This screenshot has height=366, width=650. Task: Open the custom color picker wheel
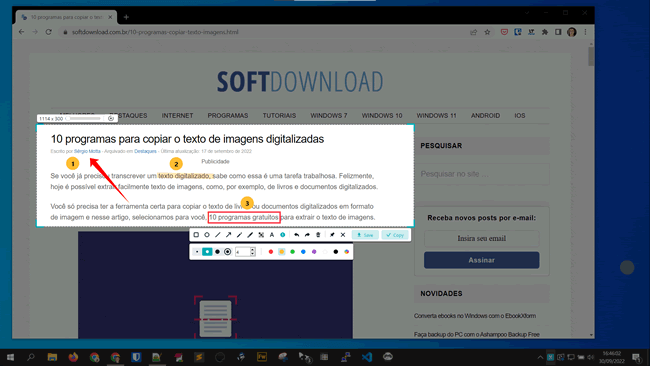347,252
